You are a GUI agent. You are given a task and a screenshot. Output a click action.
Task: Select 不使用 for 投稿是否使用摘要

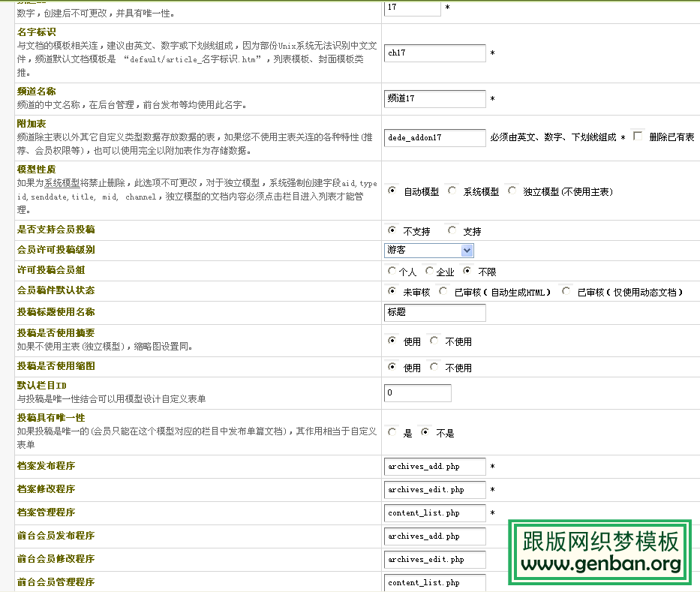[x=434, y=341]
